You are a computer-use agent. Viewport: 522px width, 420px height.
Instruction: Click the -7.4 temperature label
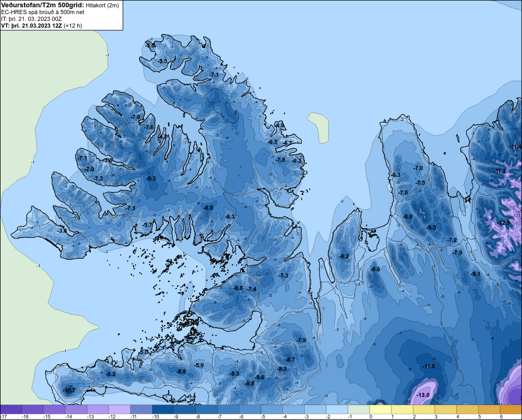[x=252, y=289]
